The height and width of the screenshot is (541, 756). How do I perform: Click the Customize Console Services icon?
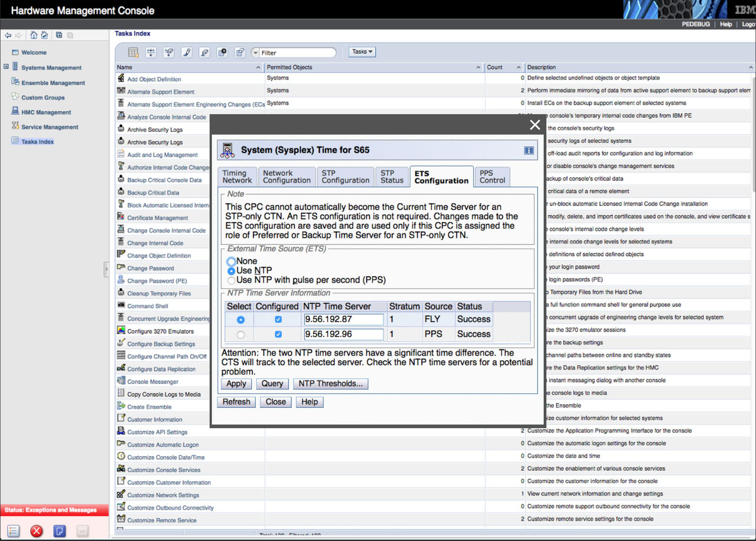121,469
